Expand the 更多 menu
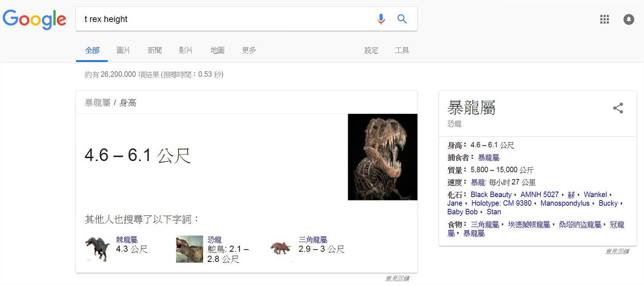644x286 pixels. (x=249, y=50)
